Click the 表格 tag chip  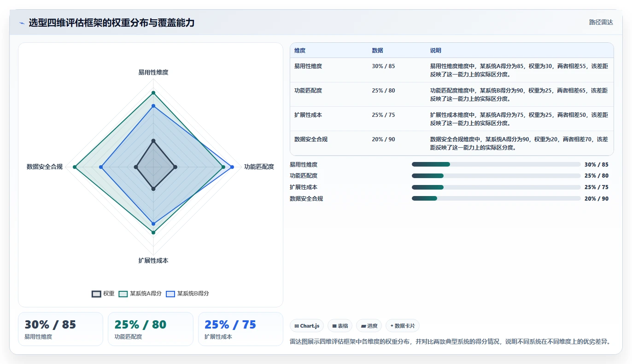[x=340, y=326]
